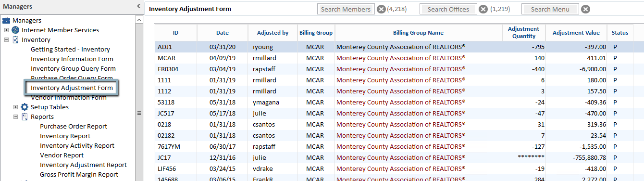Viewport: 644px width, 181px height.
Task: Collapse the Inventory tree node
Action: click(x=7, y=39)
